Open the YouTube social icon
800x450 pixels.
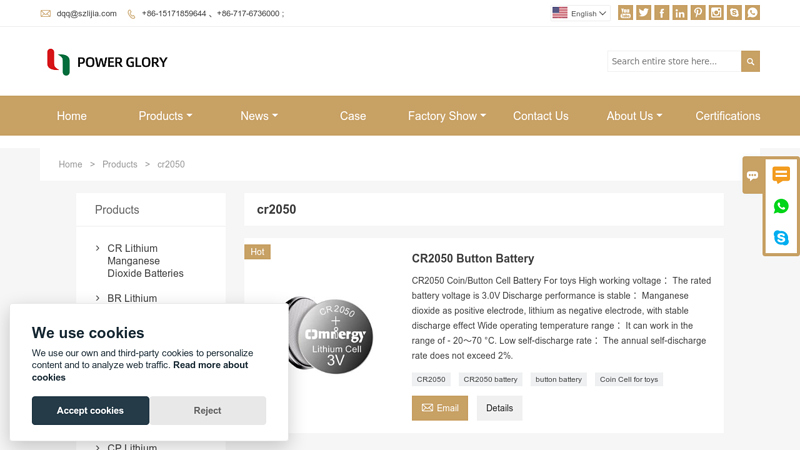click(x=625, y=13)
